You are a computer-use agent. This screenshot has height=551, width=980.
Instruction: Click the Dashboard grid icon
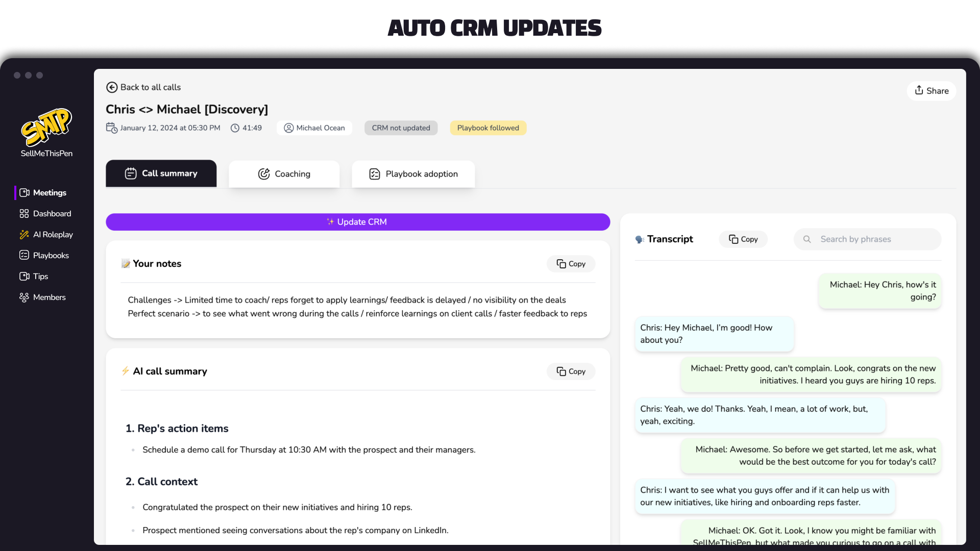click(x=24, y=214)
